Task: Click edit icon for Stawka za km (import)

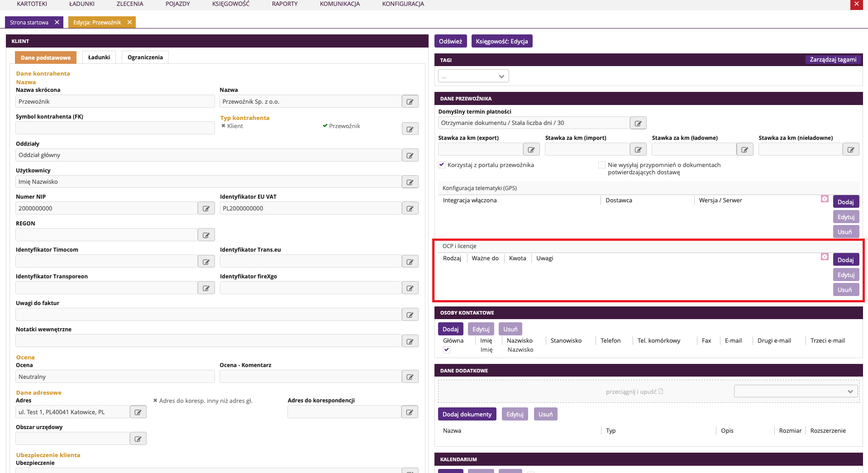Action: (638, 149)
